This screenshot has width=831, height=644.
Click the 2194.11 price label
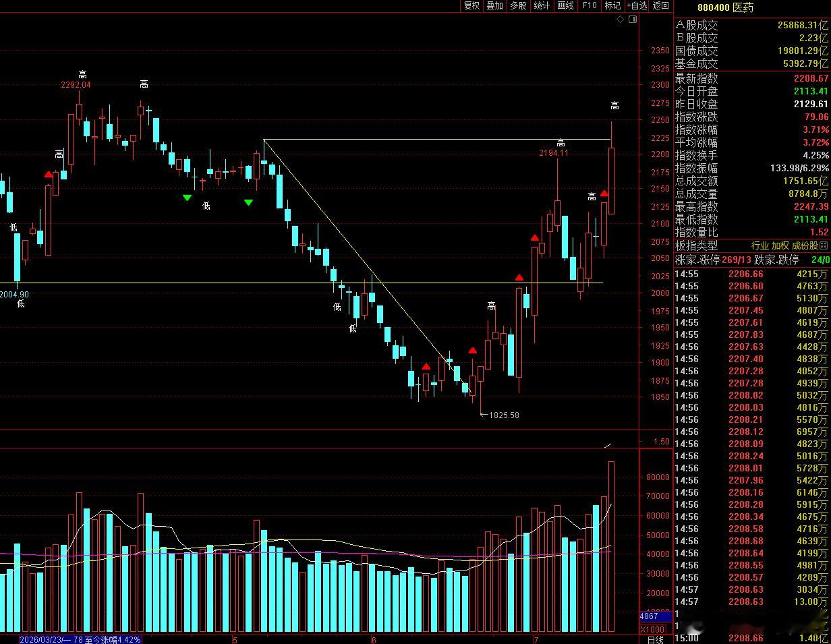point(554,153)
